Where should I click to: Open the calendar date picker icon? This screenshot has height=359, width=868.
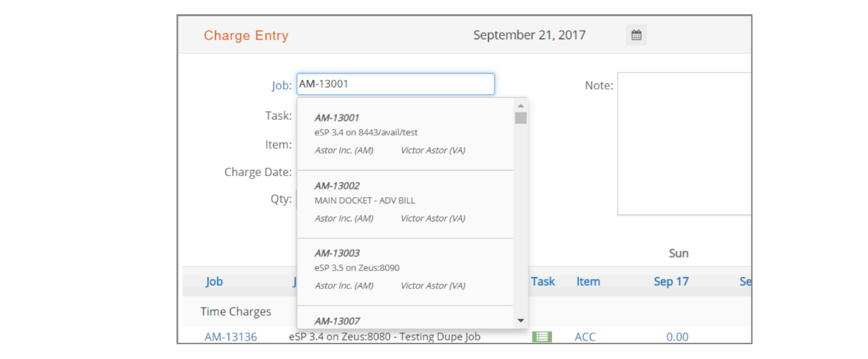(x=636, y=35)
